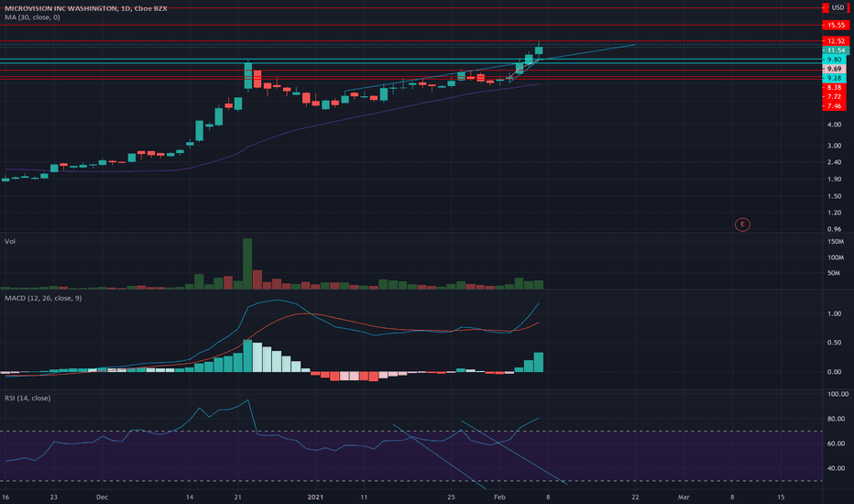
Task: Select the MA (30, close, 0) indicator legend
Action: tap(32, 17)
